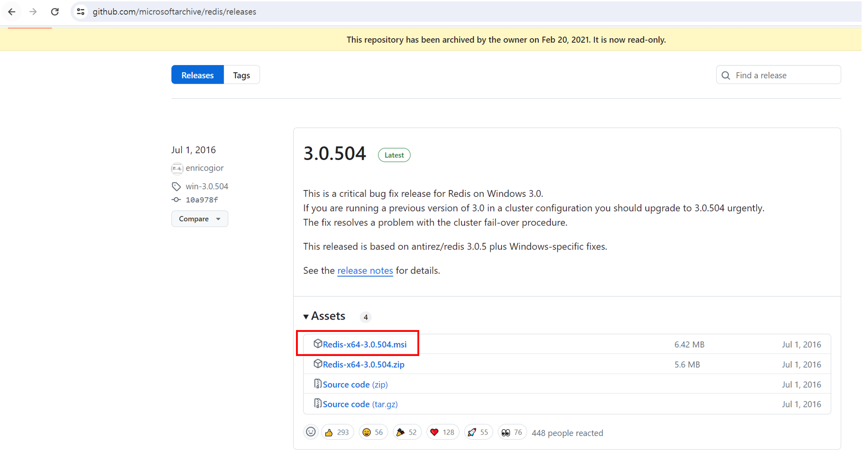Viewport: 868px width, 461px height.
Task: Open enricogior's avatar
Action: (x=177, y=168)
